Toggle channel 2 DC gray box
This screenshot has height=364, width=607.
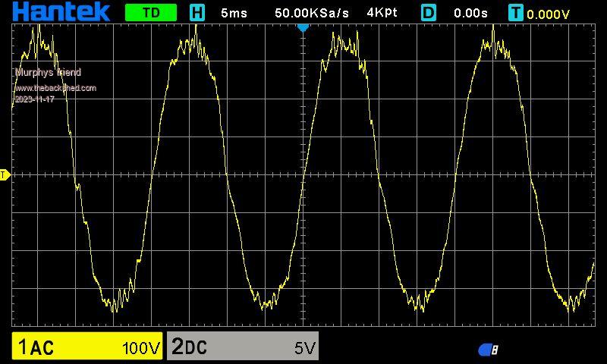tap(242, 347)
